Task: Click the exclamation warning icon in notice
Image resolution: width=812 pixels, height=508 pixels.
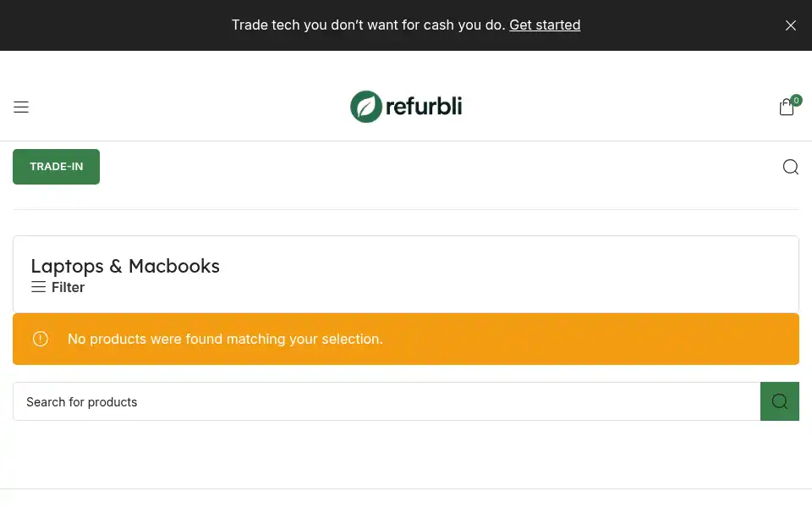Action: click(41, 339)
